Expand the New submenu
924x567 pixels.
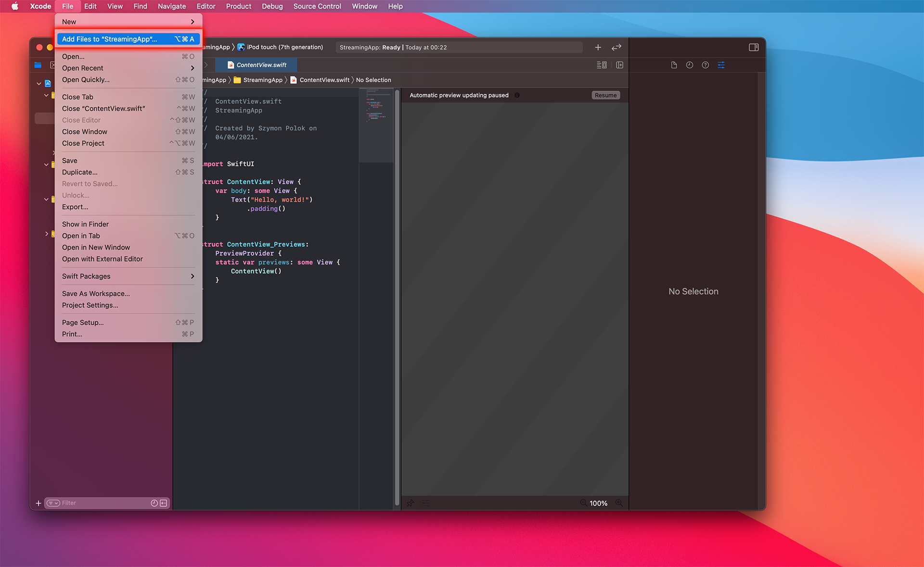point(128,22)
